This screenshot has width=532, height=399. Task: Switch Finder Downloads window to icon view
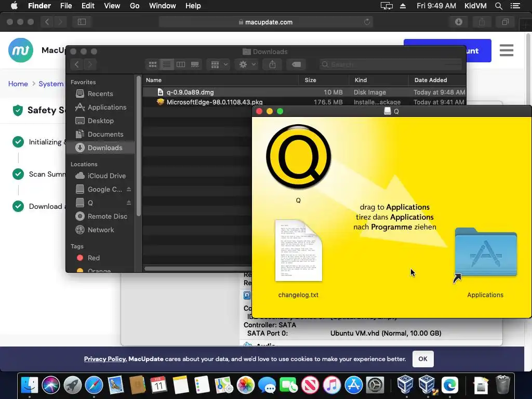coord(153,64)
